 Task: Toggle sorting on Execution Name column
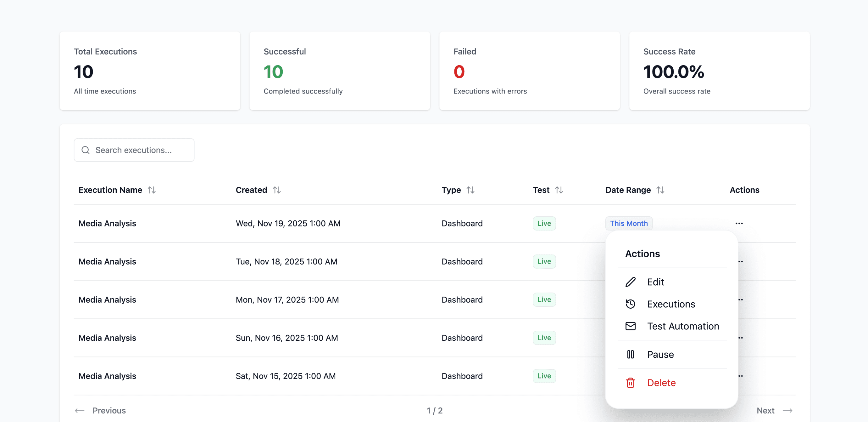click(152, 190)
